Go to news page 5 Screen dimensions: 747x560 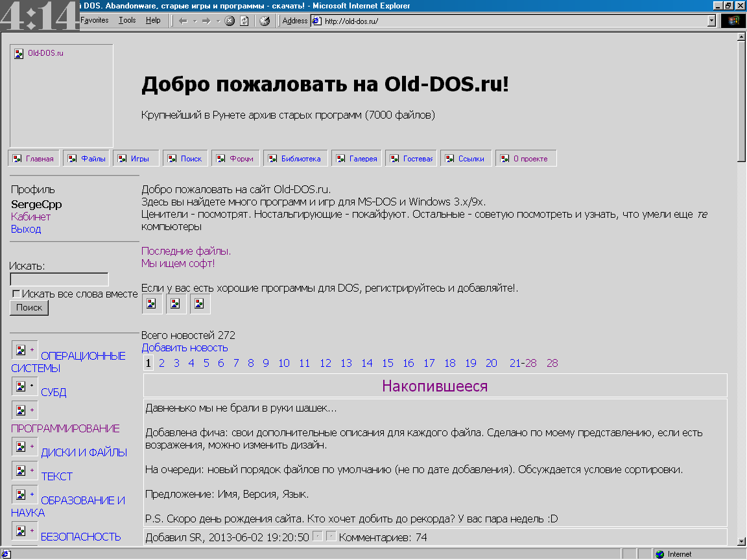click(x=206, y=364)
